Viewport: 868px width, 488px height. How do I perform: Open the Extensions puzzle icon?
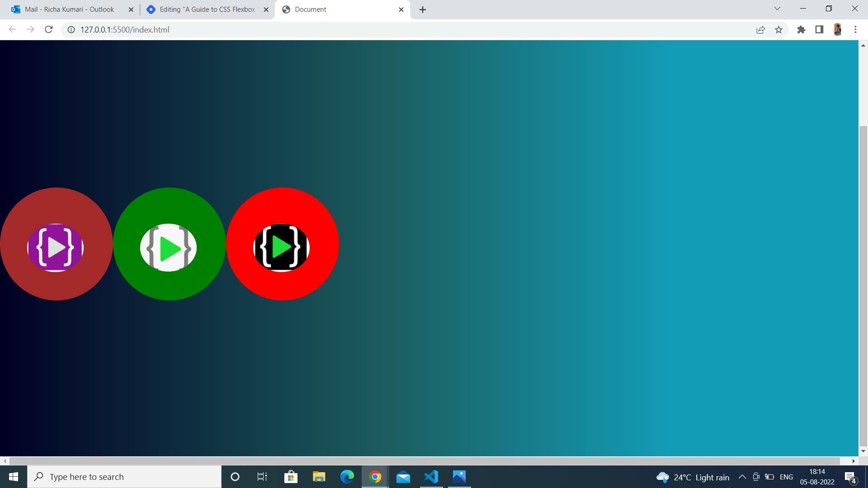click(x=801, y=30)
